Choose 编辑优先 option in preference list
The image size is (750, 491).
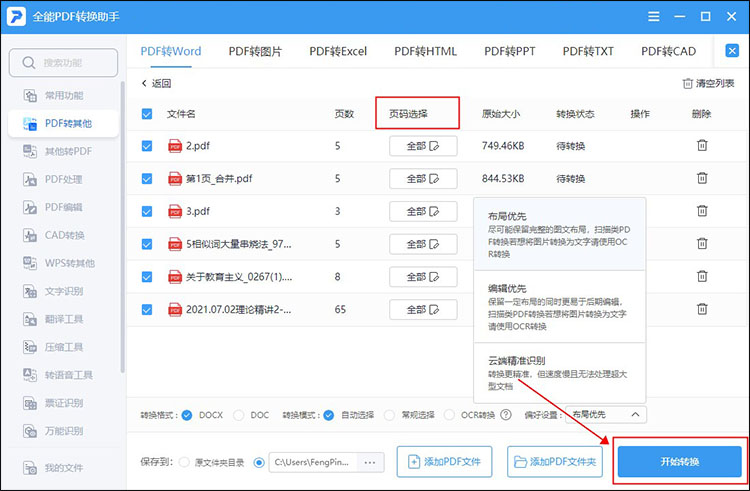[560, 306]
